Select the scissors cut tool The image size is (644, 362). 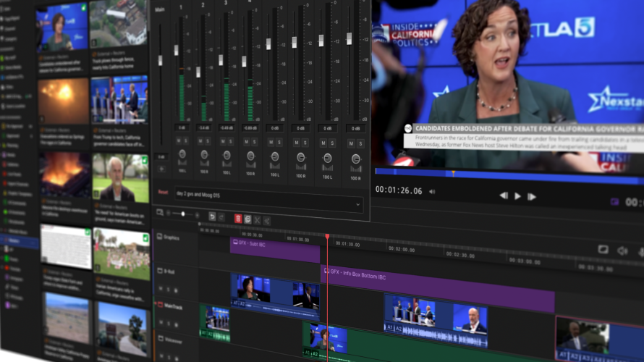pos(257,220)
